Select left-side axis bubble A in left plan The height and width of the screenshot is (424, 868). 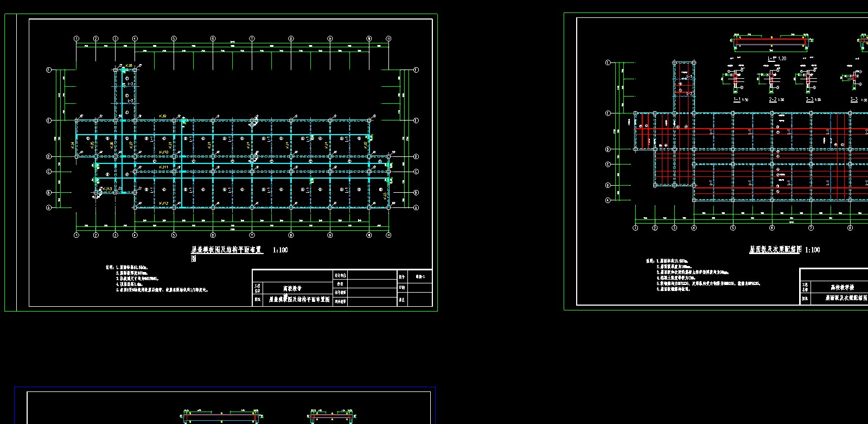click(x=49, y=207)
